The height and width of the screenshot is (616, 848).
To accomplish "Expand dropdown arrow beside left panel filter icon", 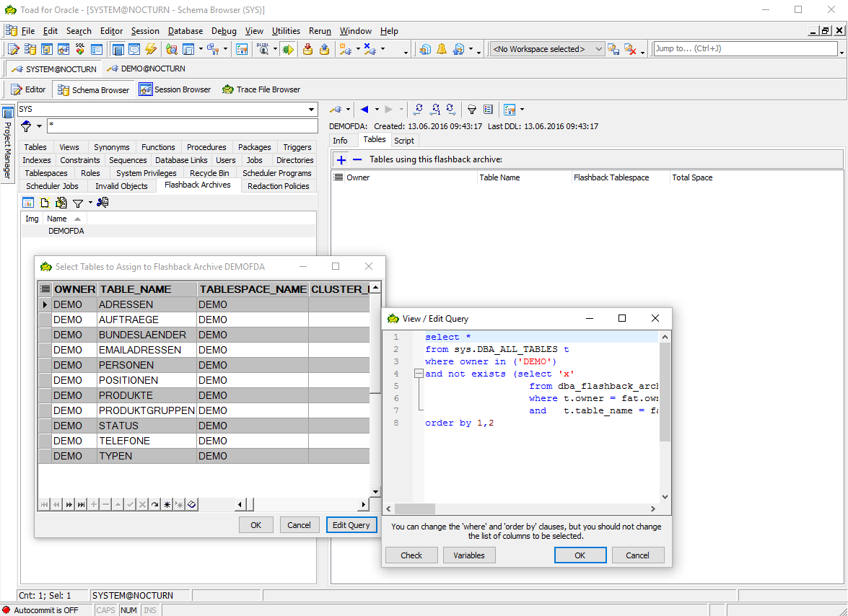I will coord(90,203).
